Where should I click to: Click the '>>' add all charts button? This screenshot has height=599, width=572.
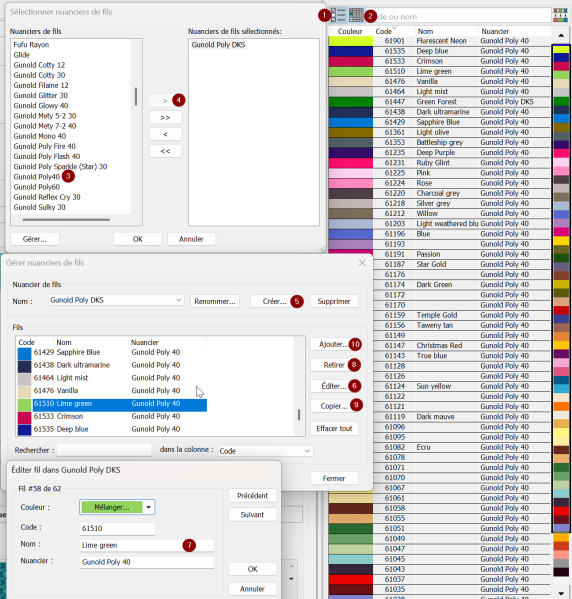(165, 118)
